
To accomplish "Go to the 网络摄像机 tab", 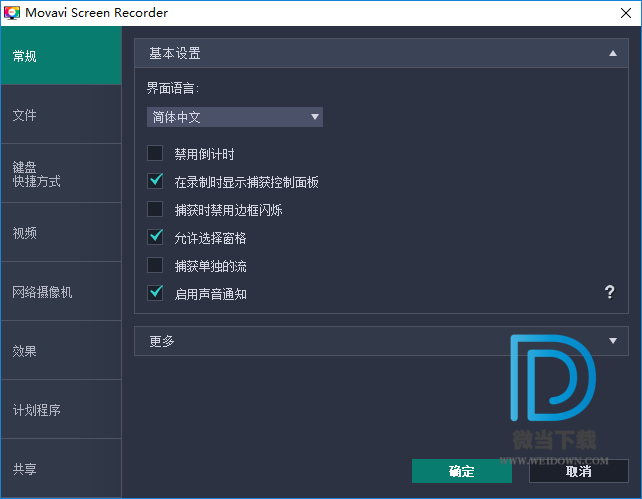I will (61, 291).
